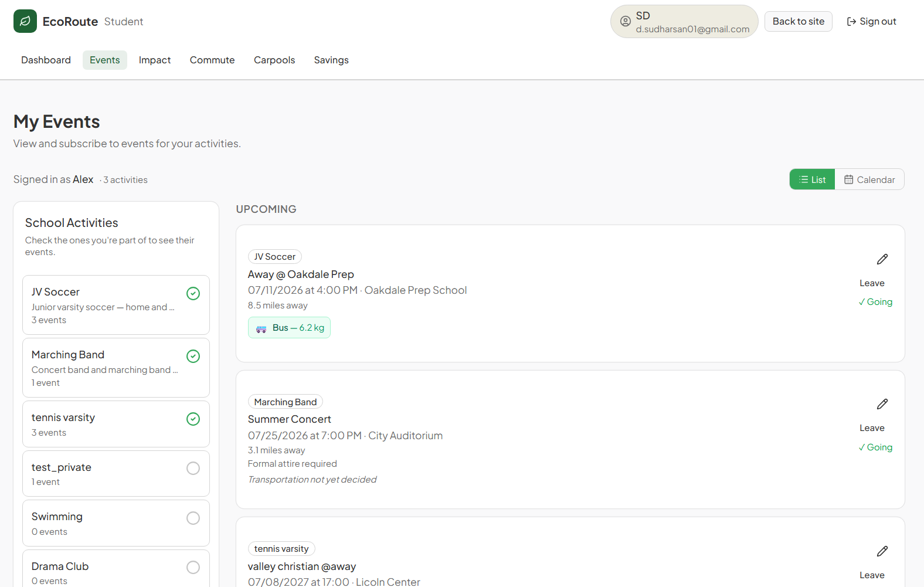Leave the Summer Concert event
The height and width of the screenshot is (587, 924).
click(x=872, y=428)
